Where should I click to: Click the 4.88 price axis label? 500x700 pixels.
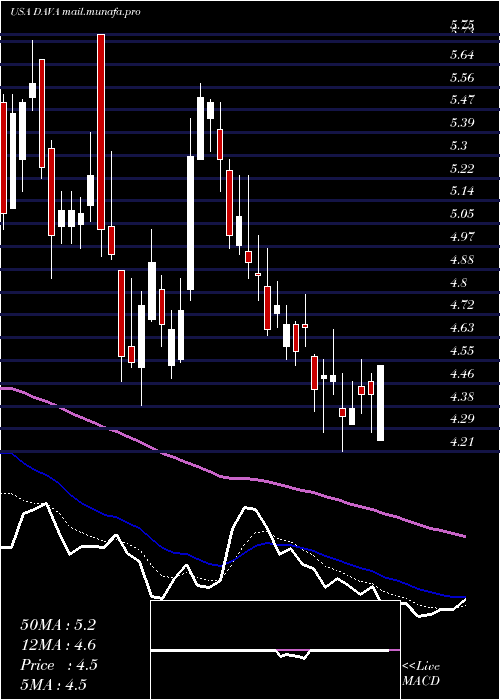click(462, 260)
